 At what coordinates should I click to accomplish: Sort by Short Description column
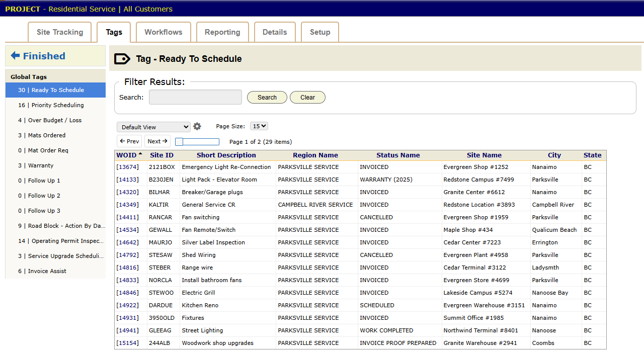226,155
